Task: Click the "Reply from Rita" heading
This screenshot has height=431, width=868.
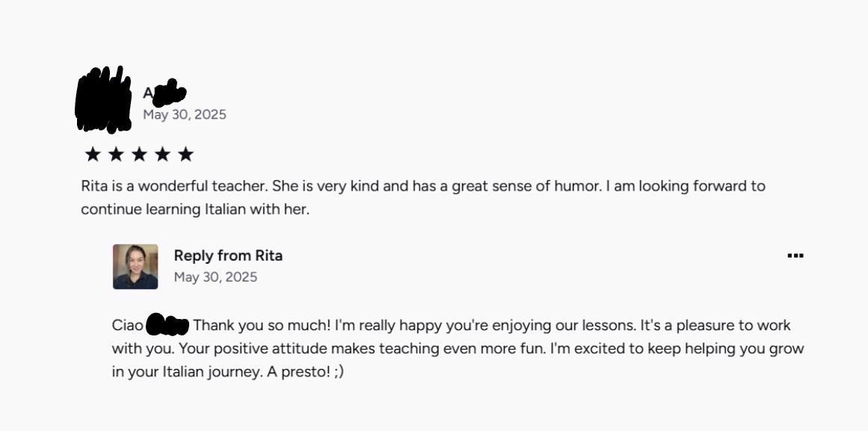Action: tap(228, 255)
